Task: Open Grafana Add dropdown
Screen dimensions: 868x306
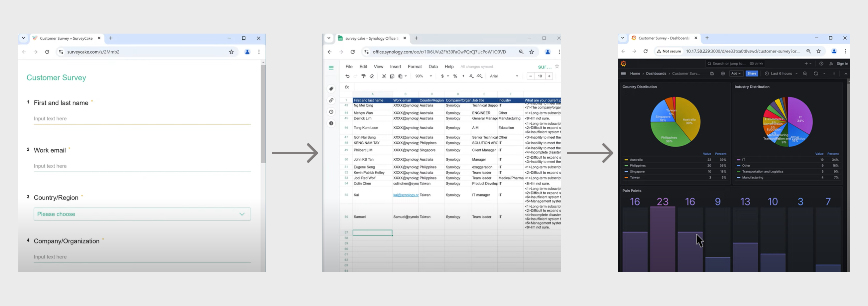Action: coord(736,74)
